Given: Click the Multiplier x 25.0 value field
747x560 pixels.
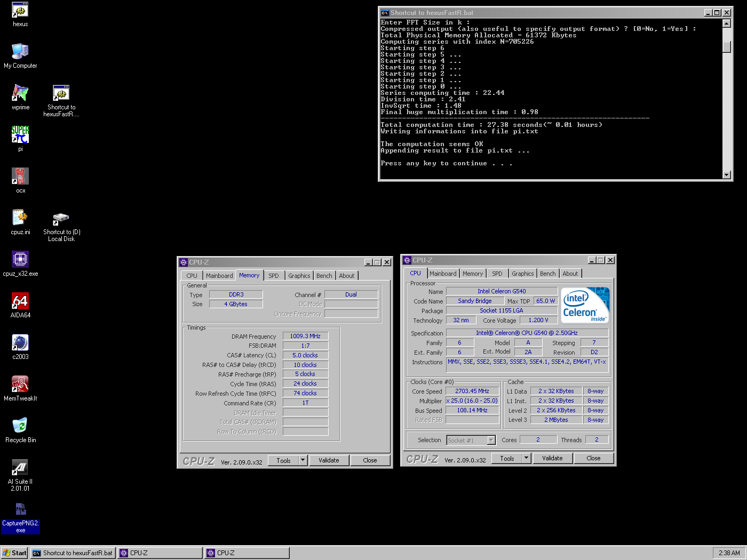Looking at the screenshot, I should tap(472, 401).
